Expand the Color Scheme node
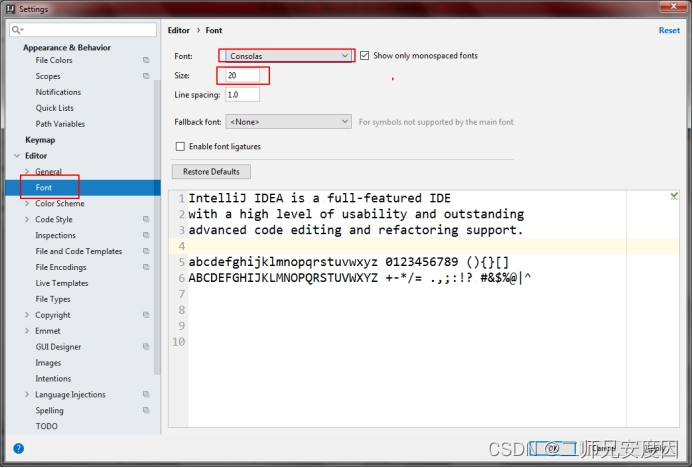Image resolution: width=693 pixels, height=468 pixels. point(27,203)
